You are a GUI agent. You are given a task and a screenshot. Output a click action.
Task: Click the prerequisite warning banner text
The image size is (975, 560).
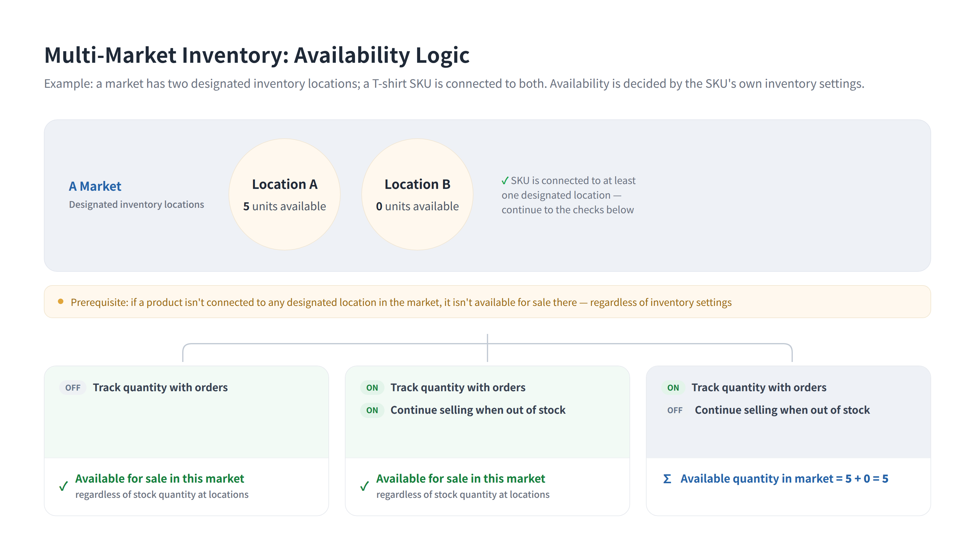point(401,302)
